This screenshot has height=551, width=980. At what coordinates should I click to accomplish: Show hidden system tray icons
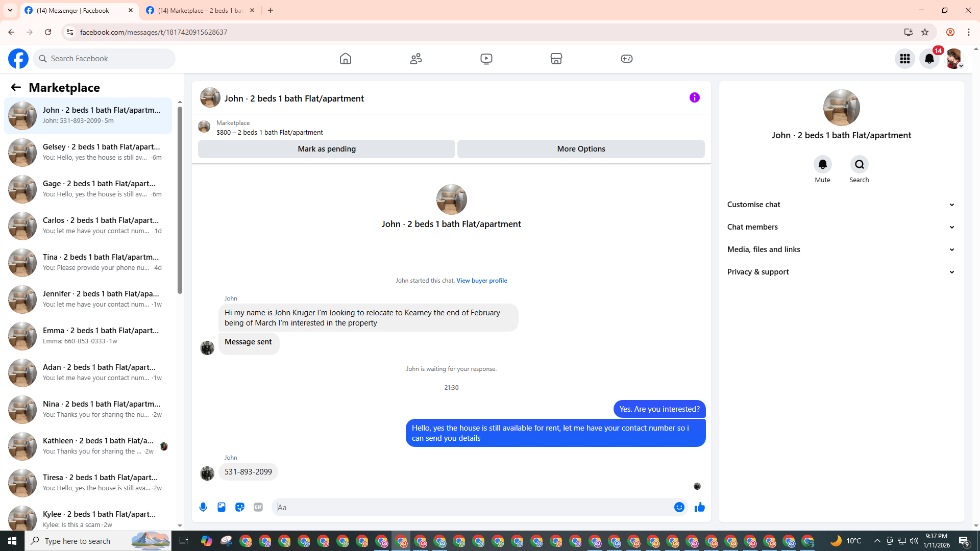(877, 541)
